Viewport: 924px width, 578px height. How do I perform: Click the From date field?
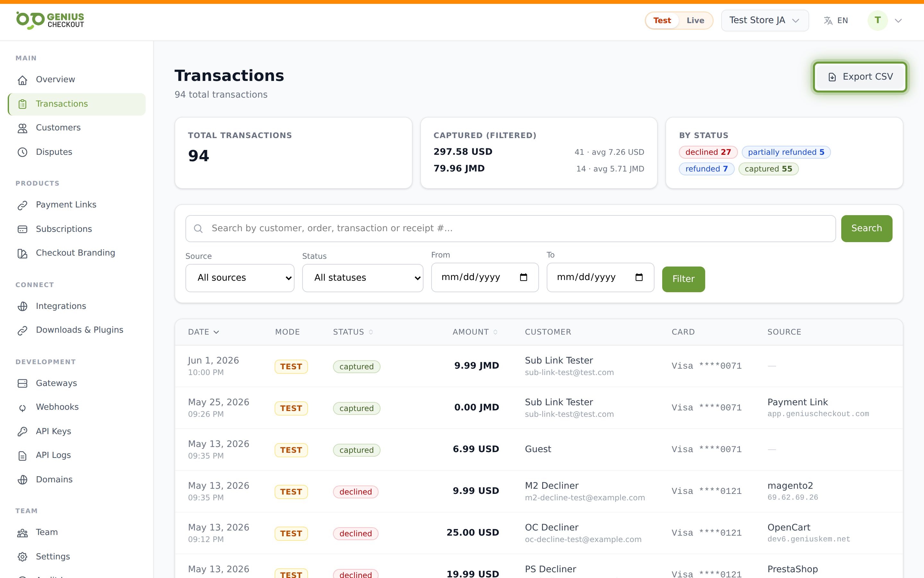[x=484, y=277]
